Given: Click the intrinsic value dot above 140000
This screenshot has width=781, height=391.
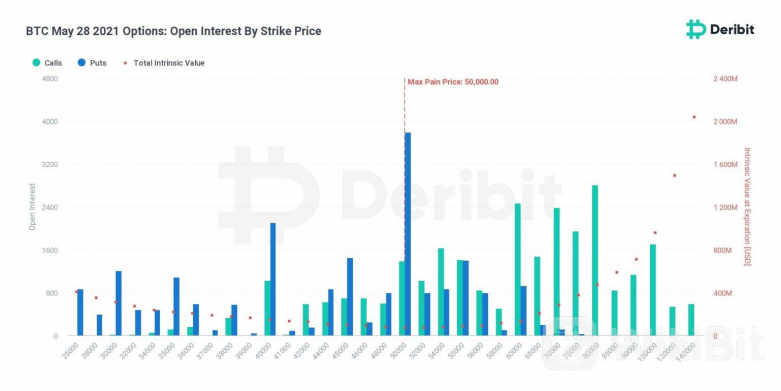Looking at the screenshot, I should click(694, 118).
